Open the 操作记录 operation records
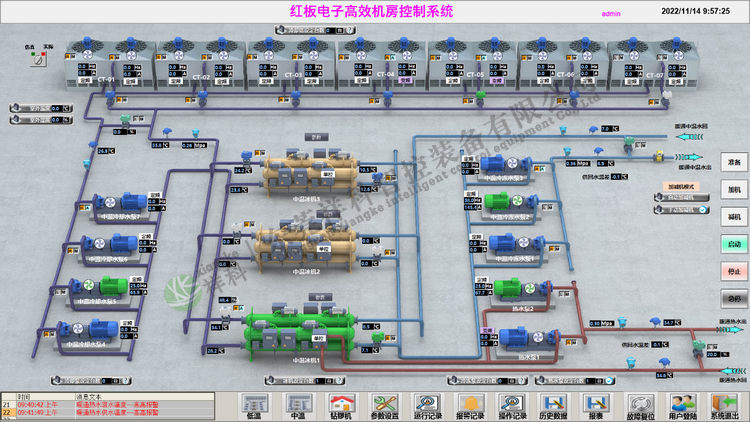The height and width of the screenshot is (422, 750). click(x=512, y=406)
